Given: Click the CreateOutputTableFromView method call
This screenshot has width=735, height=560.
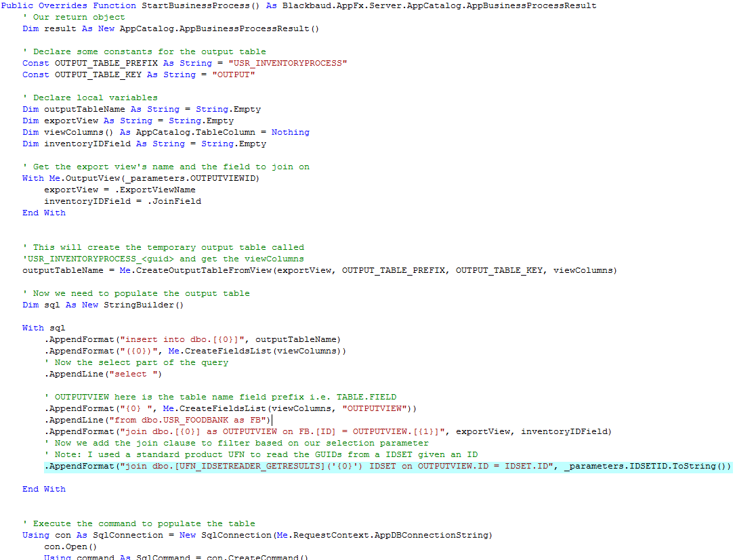Looking at the screenshot, I should [204, 271].
